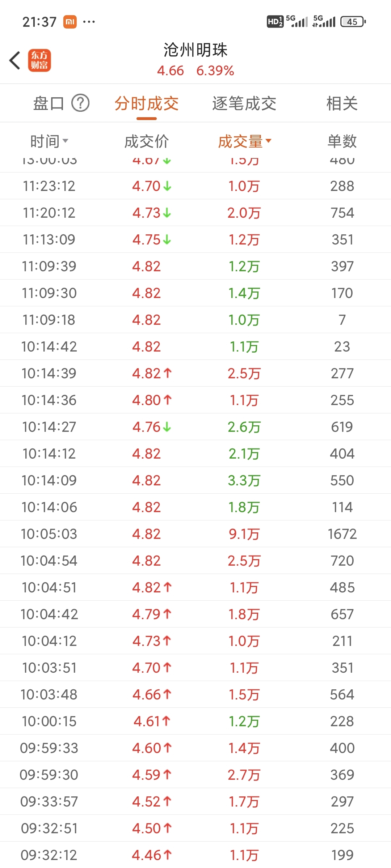The image size is (391, 868).
Task: Toggle 成交量 sort order arrow
Action: pyautogui.click(x=268, y=141)
